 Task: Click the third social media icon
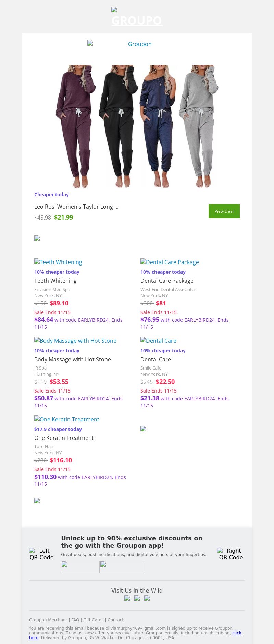pyautogui.click(x=147, y=598)
